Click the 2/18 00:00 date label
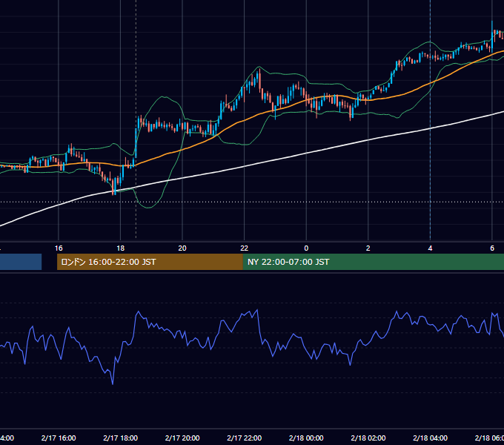504x445 pixels. click(306, 438)
